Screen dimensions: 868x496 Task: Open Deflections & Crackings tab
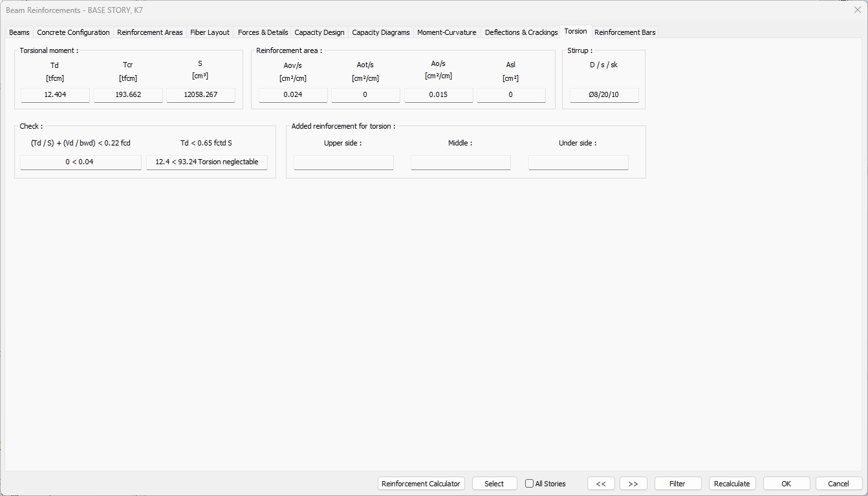point(521,32)
